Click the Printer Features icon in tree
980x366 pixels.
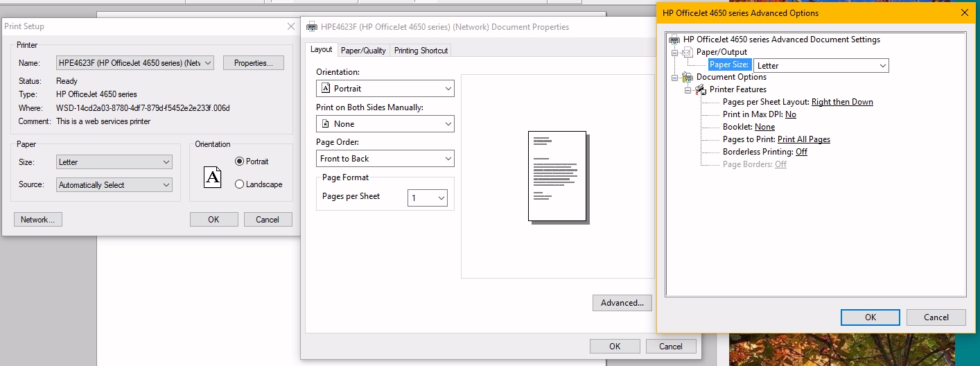[x=701, y=89]
